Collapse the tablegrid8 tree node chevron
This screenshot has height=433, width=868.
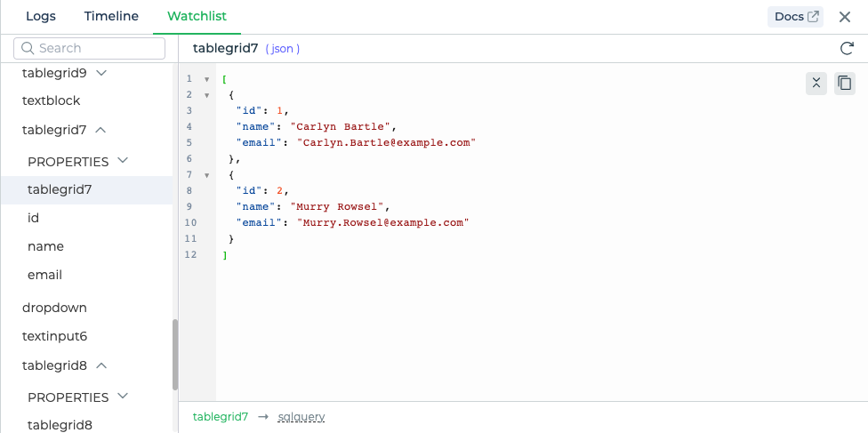[x=100, y=365]
